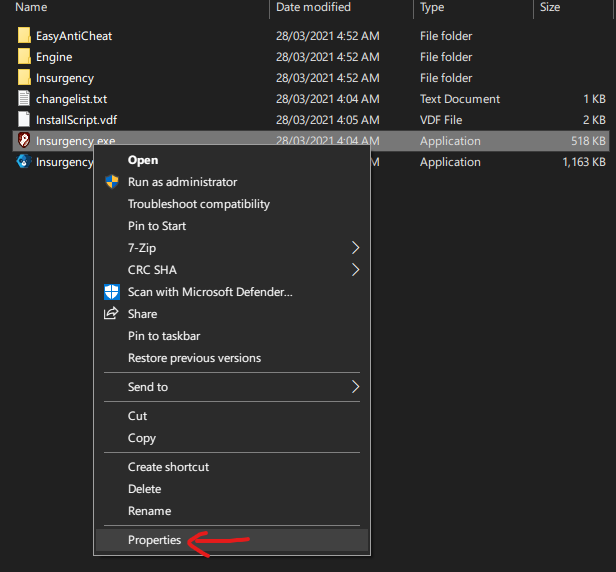Sort by the Date modified column

tap(313, 7)
